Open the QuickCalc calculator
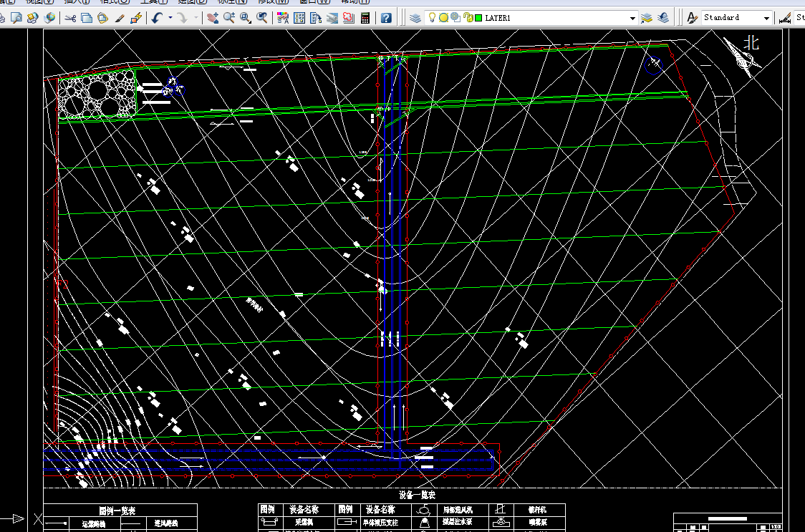805x532 pixels. 366,18
